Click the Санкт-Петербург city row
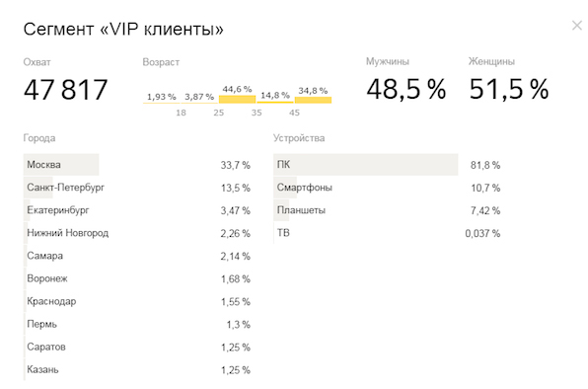Screen dimensions: 588x389 [x=137, y=188]
